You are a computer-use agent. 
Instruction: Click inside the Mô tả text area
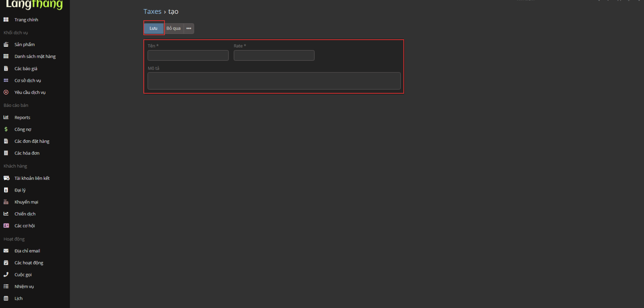pos(274,80)
